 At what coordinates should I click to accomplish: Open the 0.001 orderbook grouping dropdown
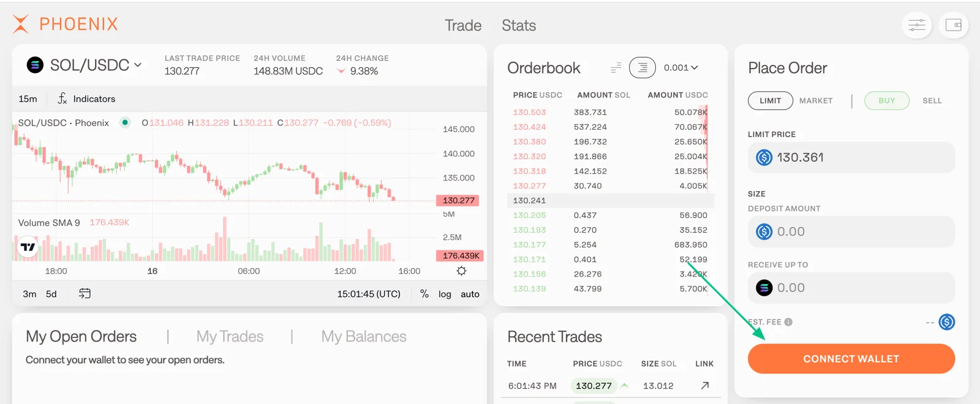(681, 67)
